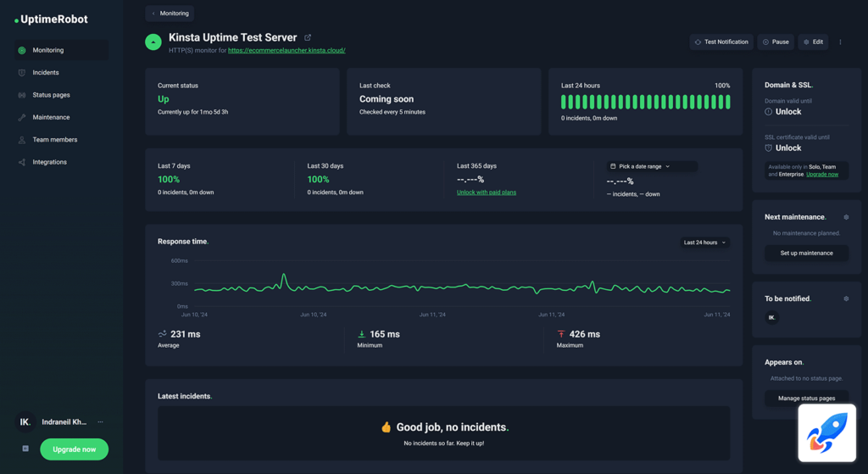Image resolution: width=868 pixels, height=474 pixels.
Task: Click the Status pages broadcast icon
Action: [x=22, y=95]
